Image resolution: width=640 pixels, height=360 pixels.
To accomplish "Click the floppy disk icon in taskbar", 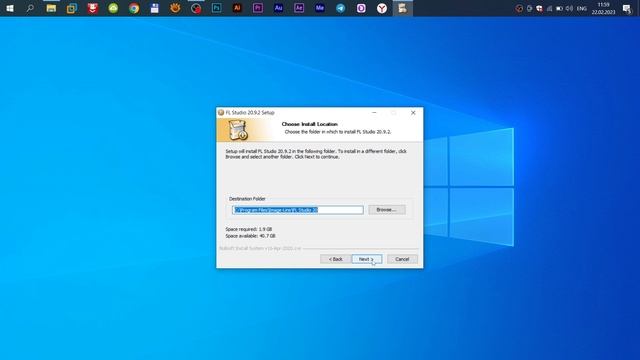I will (x=154, y=8).
